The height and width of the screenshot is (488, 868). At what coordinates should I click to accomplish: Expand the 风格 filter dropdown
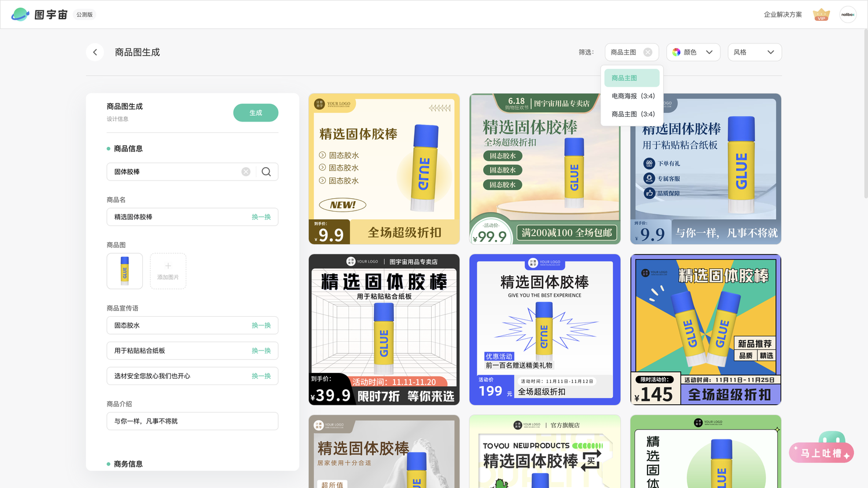(755, 52)
